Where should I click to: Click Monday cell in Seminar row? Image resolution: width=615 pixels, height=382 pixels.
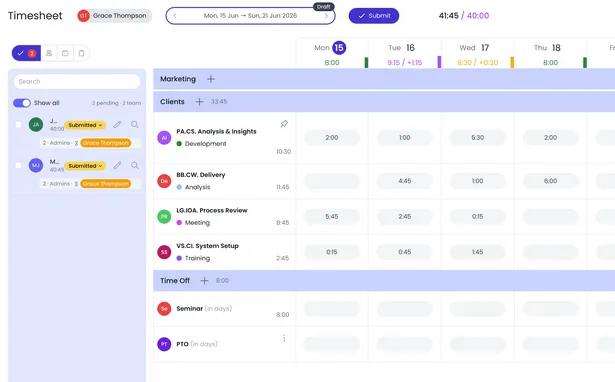pos(332,309)
